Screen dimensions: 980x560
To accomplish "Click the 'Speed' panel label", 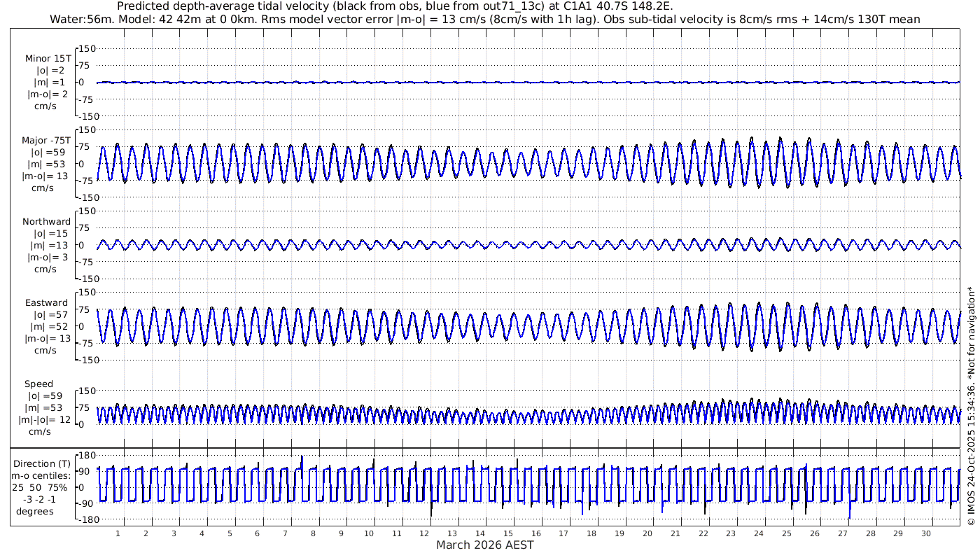I will [x=38, y=384].
